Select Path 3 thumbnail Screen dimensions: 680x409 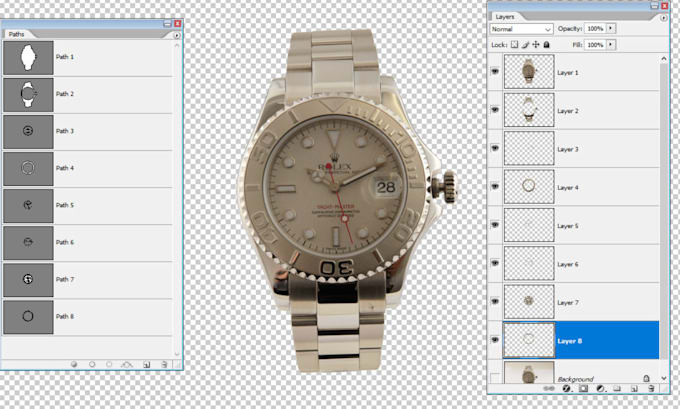coord(28,131)
